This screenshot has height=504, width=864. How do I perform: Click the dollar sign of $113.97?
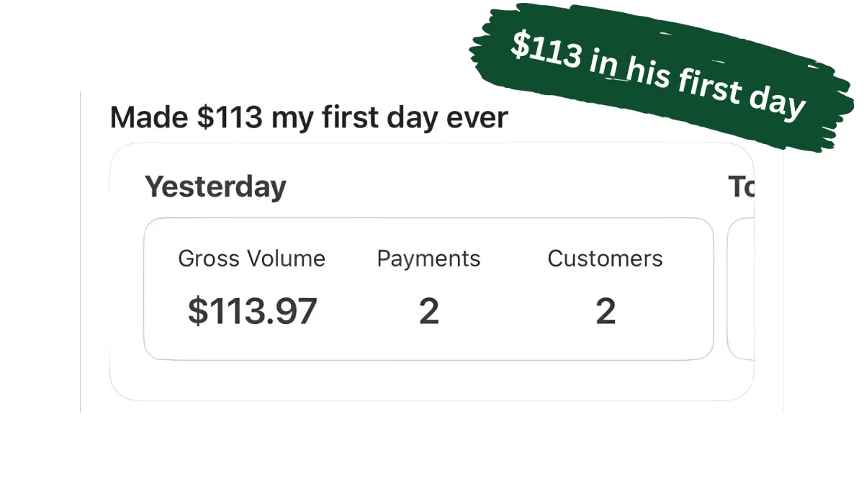click(197, 311)
